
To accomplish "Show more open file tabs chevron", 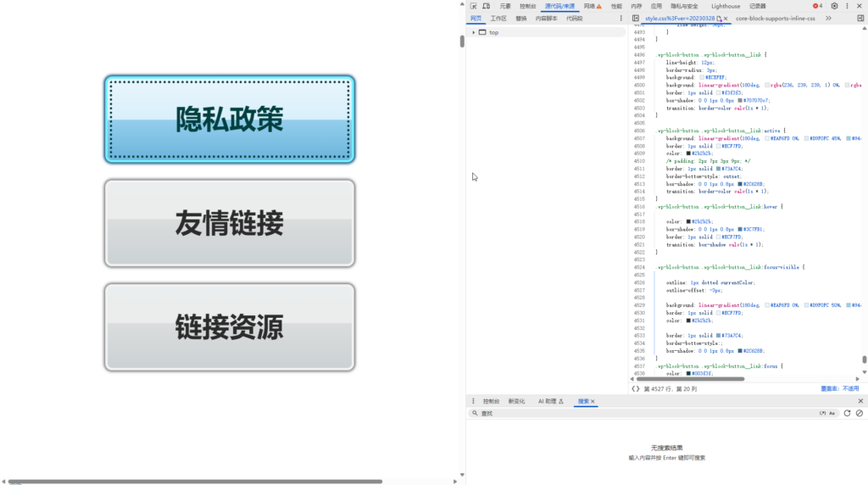I will pos(828,18).
